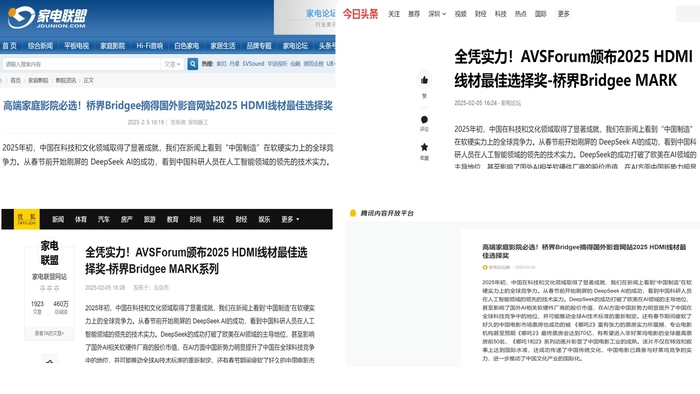Viewport: 700px width, 394px height.
Task: Select 新闻 in Sohu navigation bar
Action: (x=58, y=219)
